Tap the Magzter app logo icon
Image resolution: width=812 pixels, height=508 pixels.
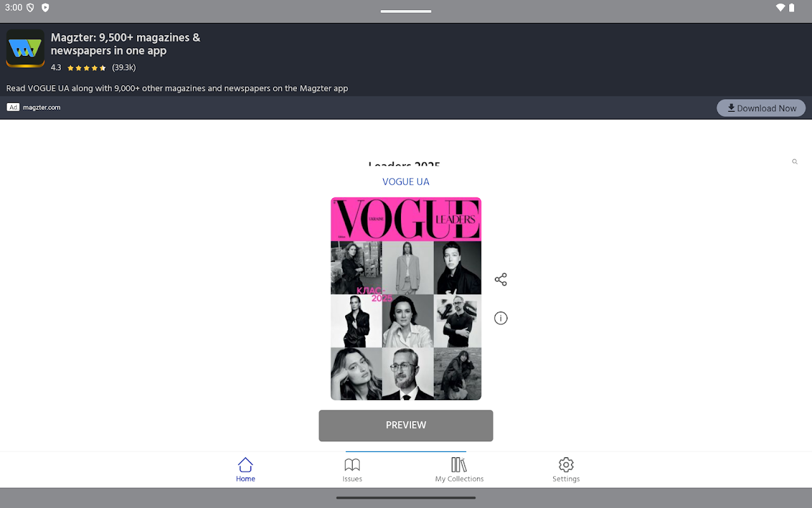[25, 48]
